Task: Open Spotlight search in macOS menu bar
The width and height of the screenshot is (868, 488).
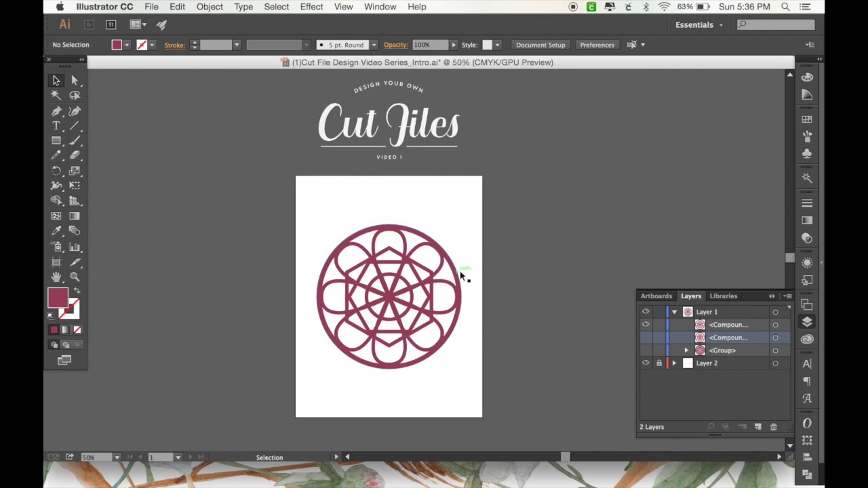Action: (785, 7)
